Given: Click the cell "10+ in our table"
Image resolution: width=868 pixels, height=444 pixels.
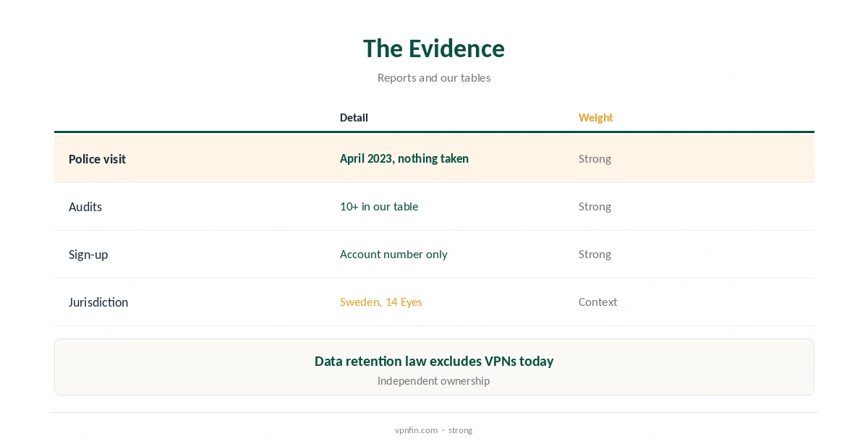Looking at the screenshot, I should (x=379, y=207).
